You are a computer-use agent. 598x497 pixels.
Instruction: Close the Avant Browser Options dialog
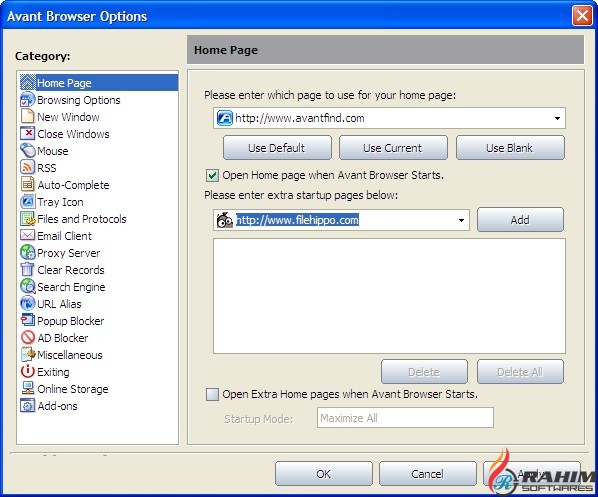coord(582,16)
